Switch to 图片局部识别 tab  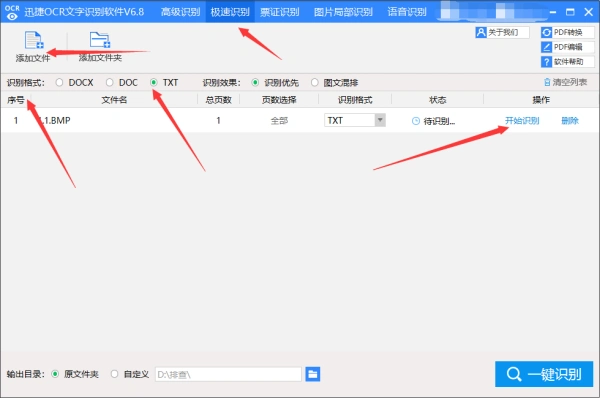tap(343, 12)
